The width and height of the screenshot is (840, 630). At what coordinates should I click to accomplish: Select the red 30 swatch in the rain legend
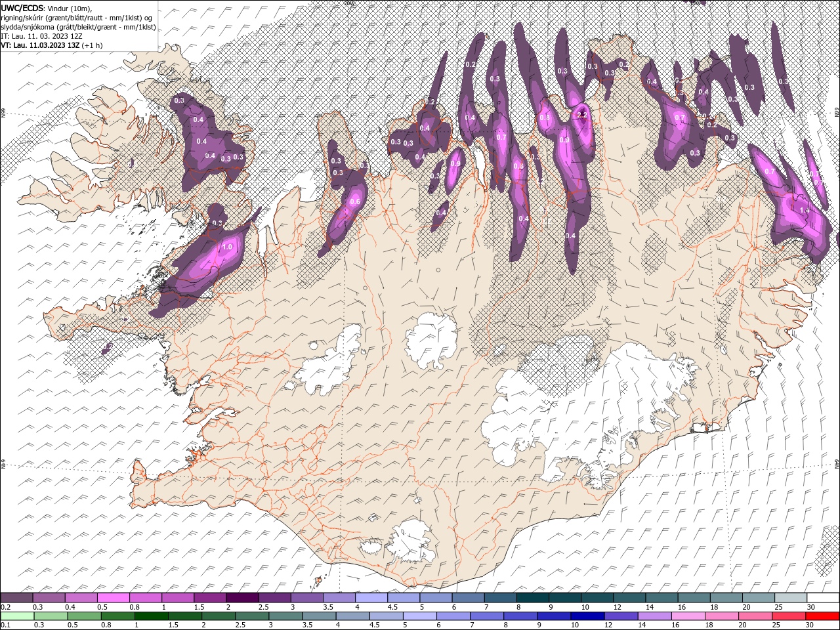point(822,616)
